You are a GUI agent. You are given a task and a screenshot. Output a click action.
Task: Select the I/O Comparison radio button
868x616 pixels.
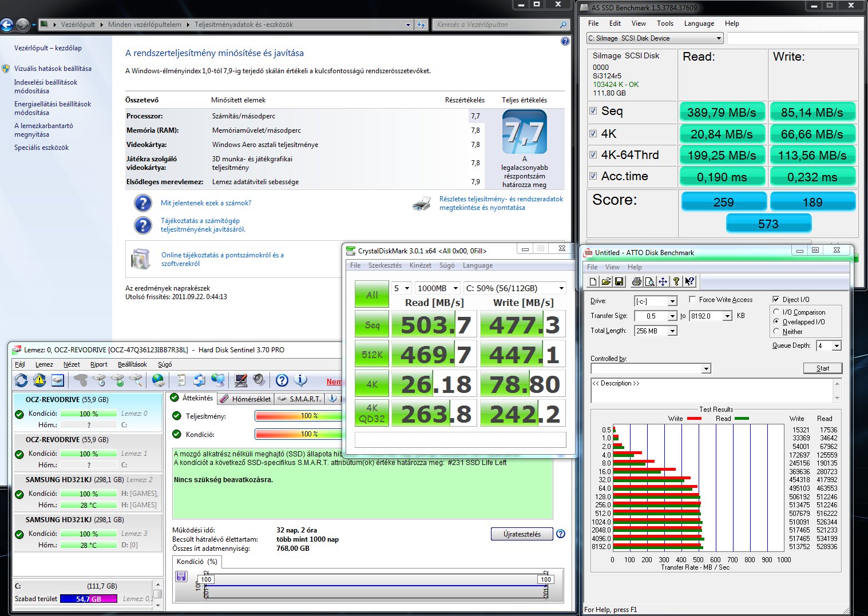776,312
